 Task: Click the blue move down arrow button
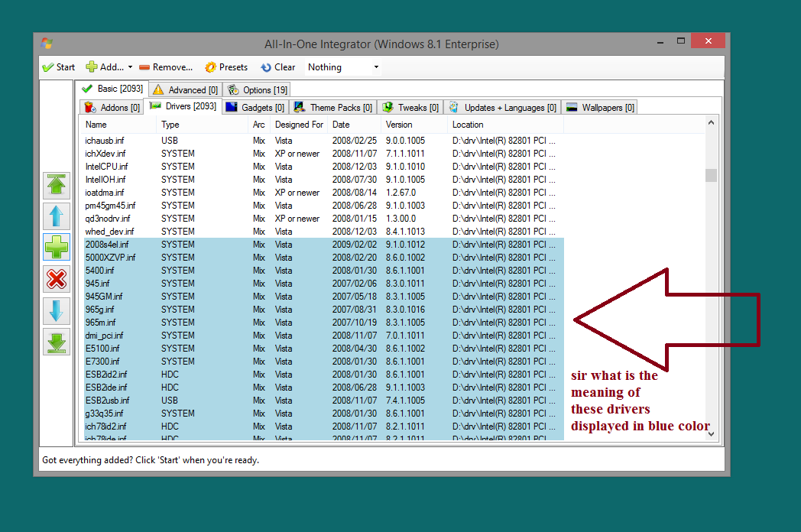click(57, 311)
